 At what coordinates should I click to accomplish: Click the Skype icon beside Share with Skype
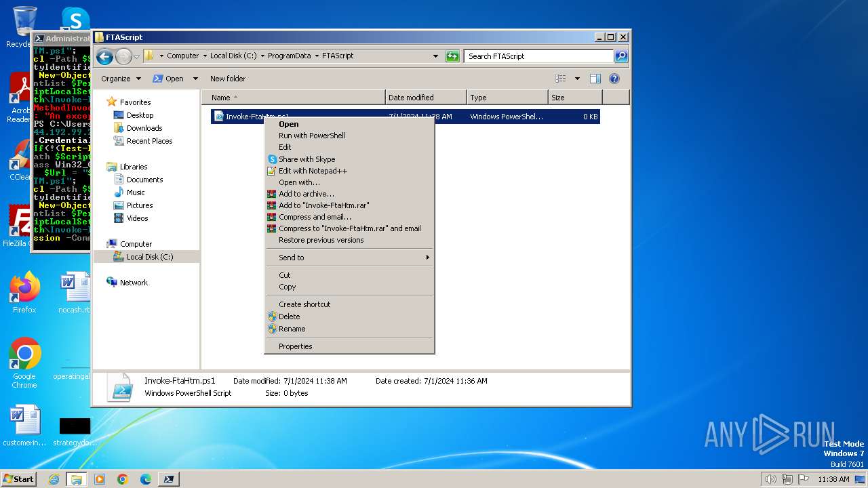point(272,159)
